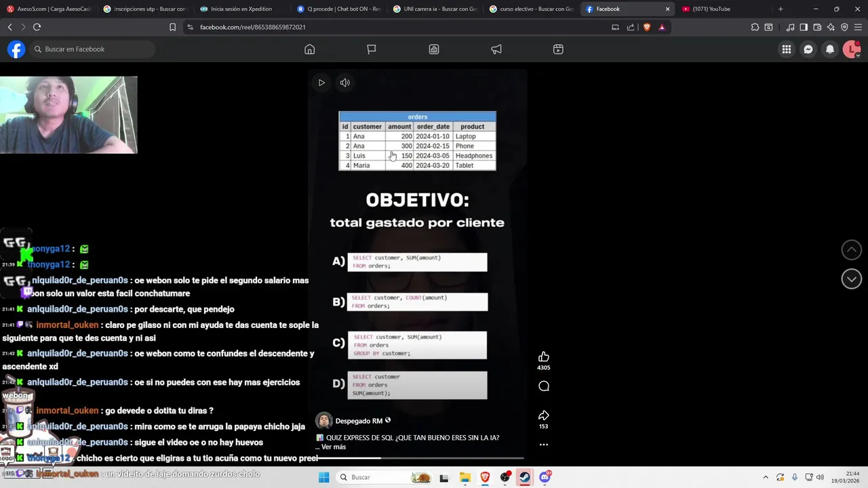
Task: Switch to the UNI carrera ia tab
Action: 435,9
